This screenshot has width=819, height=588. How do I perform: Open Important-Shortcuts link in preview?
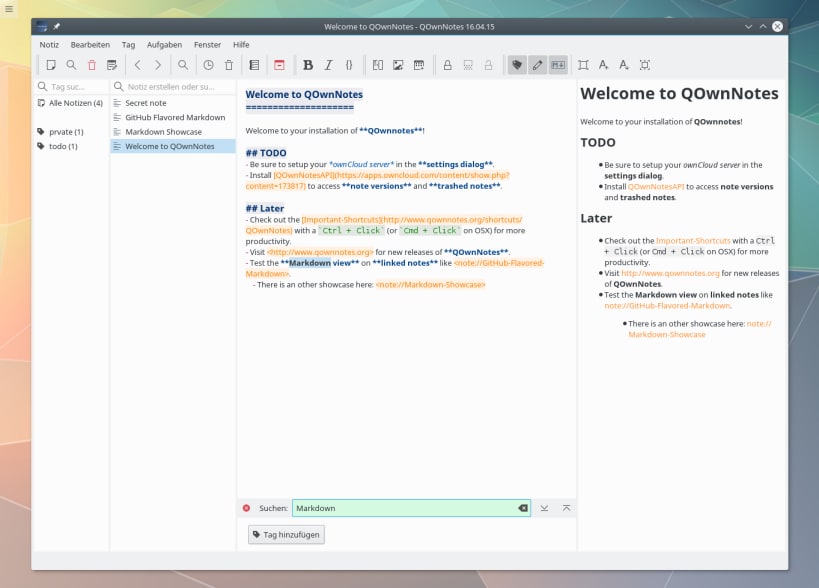[x=693, y=241]
